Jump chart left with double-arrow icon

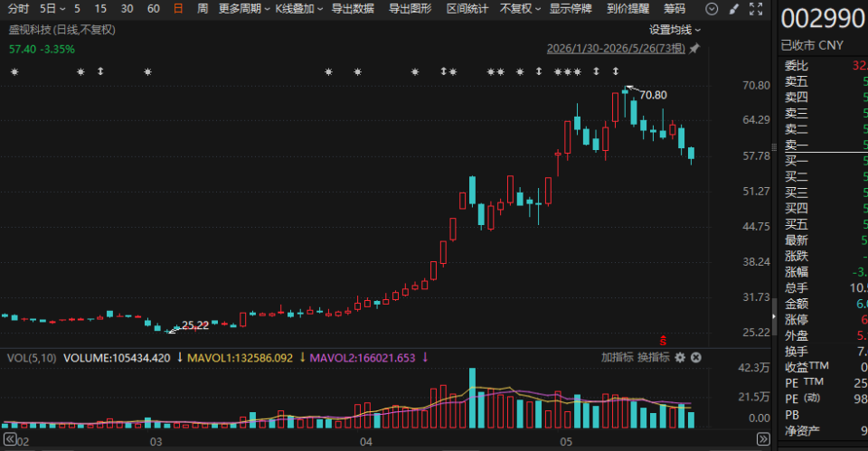click(x=10, y=439)
